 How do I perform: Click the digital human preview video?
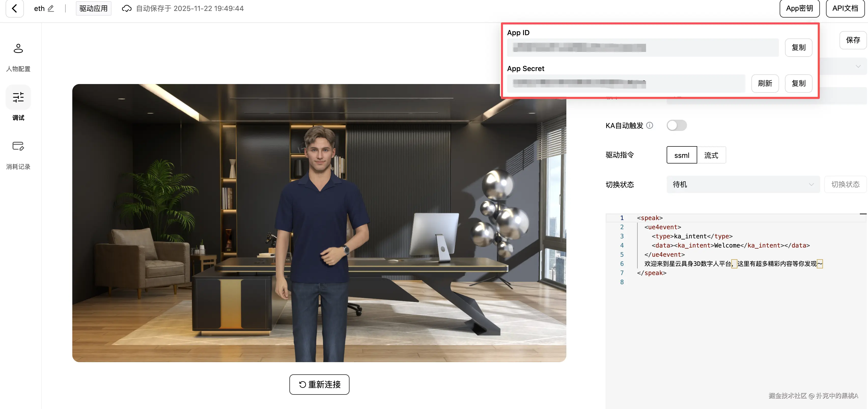pyautogui.click(x=319, y=223)
